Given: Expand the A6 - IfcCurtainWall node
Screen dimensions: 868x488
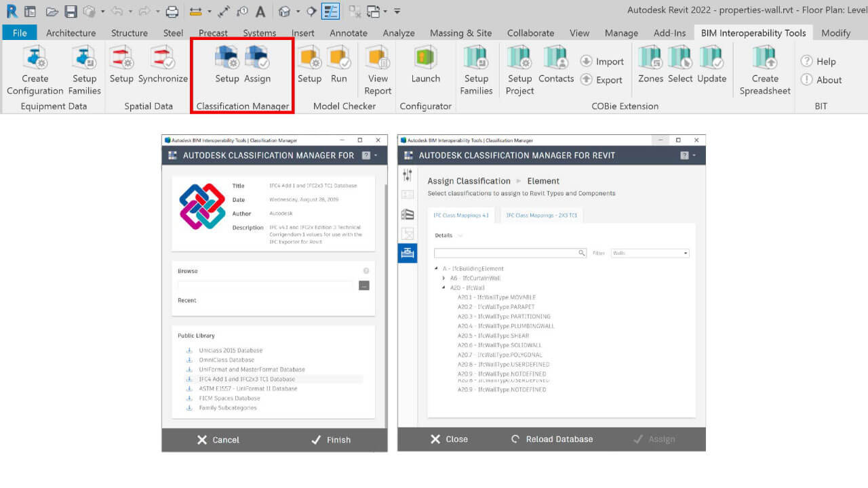Looking at the screenshot, I should click(x=444, y=278).
